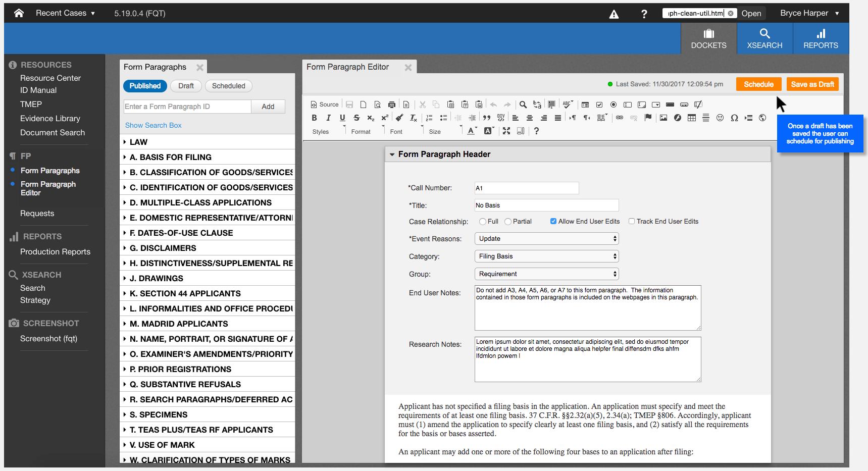
Task: Click the Schedule button
Action: click(x=758, y=84)
